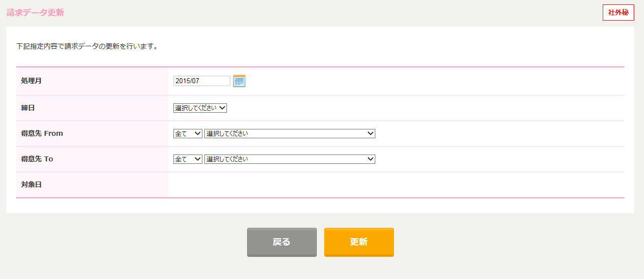Click the orange 更新 button
Screen dimensions: 644x279
[359, 242]
